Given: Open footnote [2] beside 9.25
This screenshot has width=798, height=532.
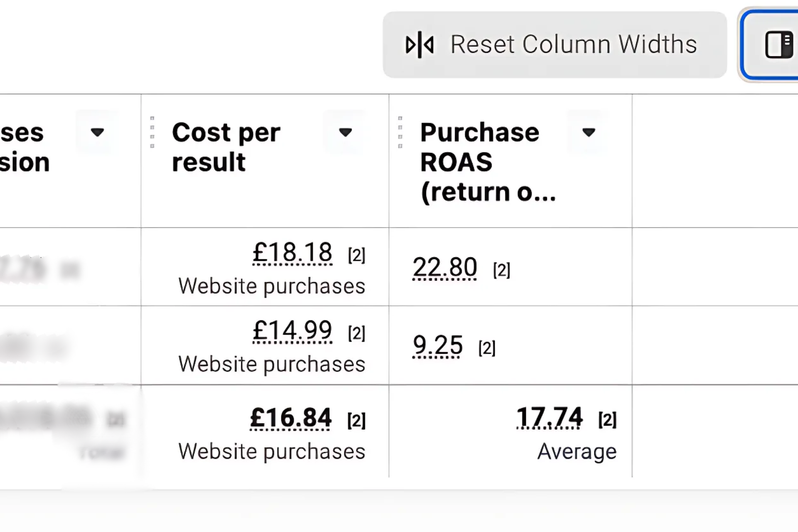Looking at the screenshot, I should tap(487, 348).
